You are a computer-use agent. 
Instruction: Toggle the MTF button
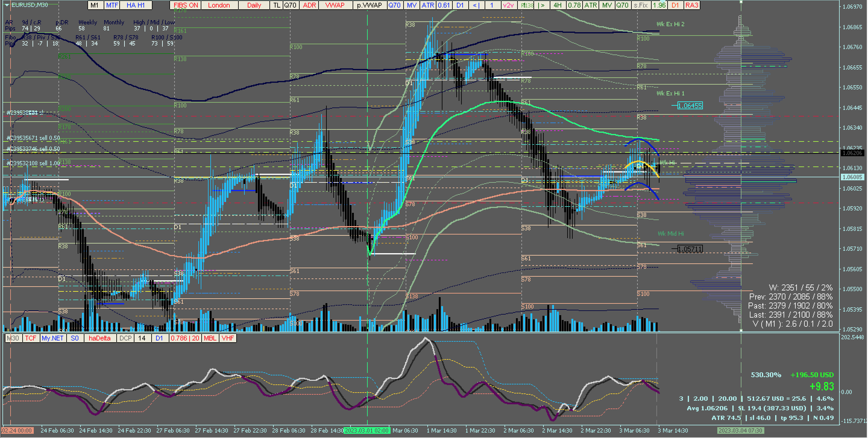point(112,5)
